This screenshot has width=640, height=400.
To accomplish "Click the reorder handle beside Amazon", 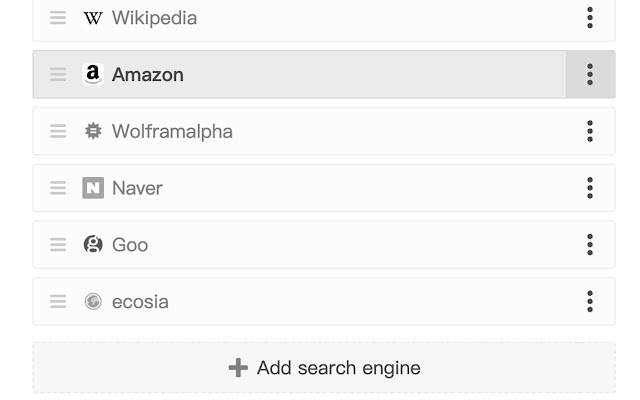I will pyautogui.click(x=58, y=74).
